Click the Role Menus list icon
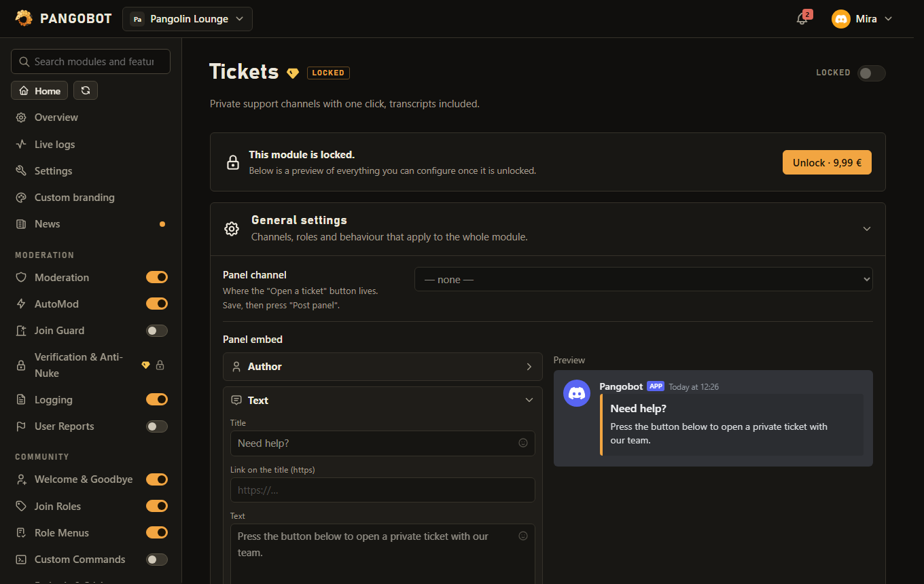 [21, 533]
